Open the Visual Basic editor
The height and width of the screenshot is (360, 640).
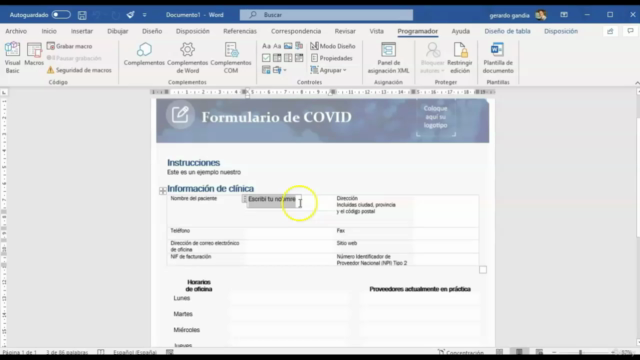(12, 58)
